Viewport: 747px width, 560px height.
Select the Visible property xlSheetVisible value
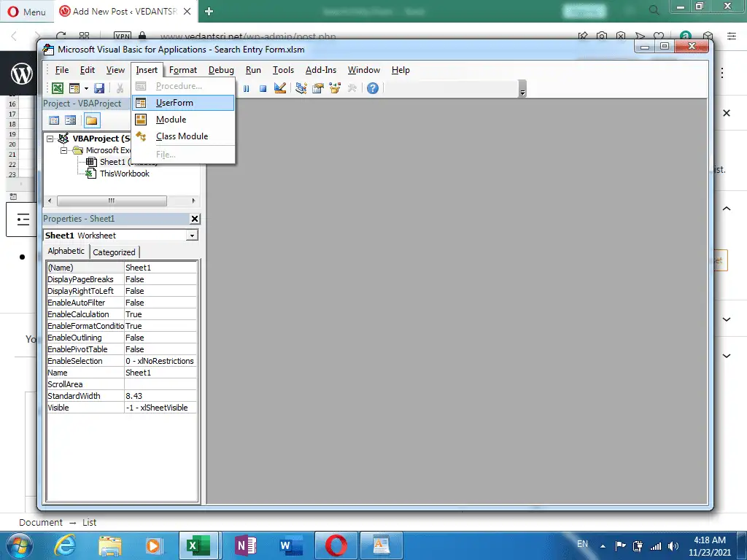160,408
